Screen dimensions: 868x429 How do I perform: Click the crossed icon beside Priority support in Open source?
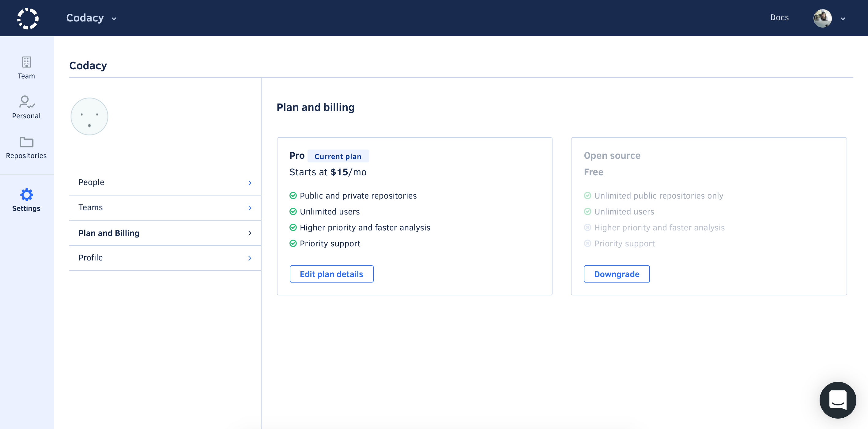pyautogui.click(x=587, y=243)
